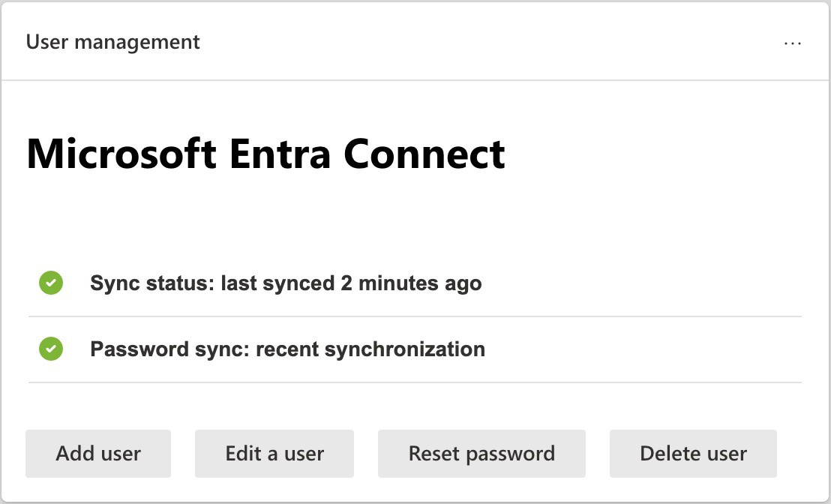Click the "Password sync:" label
Screen dimensions: 831x504
tap(169, 349)
